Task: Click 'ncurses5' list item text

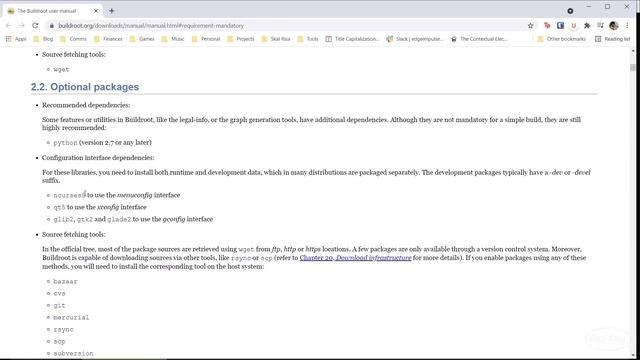Action: 69,196
